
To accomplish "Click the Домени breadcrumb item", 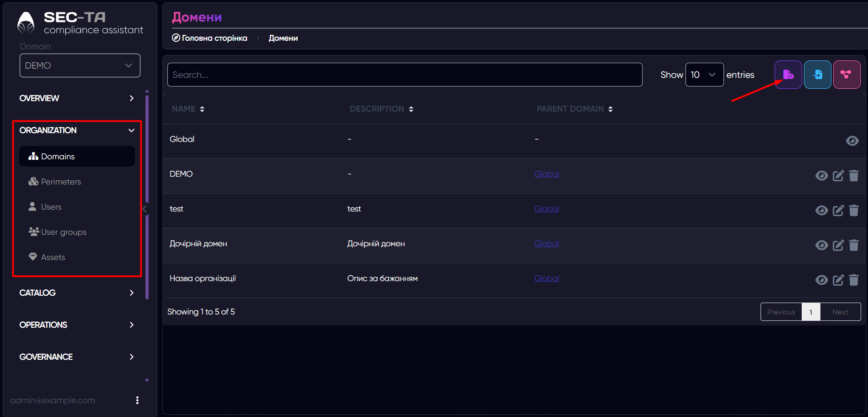I will click(x=283, y=38).
